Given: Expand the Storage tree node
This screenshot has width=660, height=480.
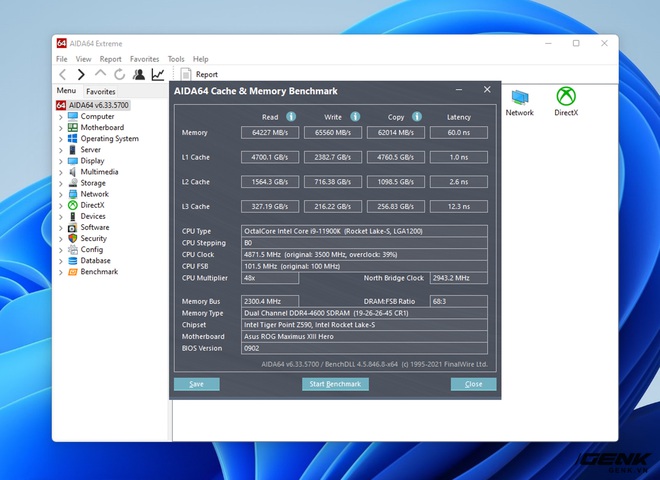Looking at the screenshot, I should [61, 184].
